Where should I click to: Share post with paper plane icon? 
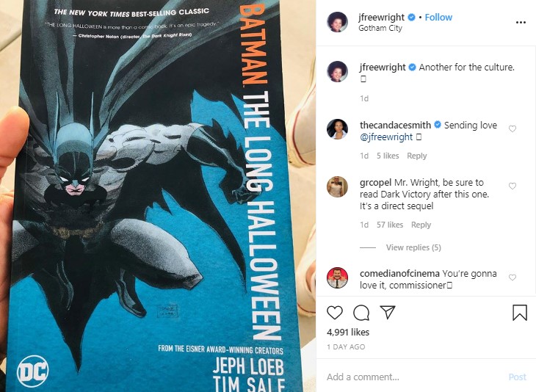[388, 313]
